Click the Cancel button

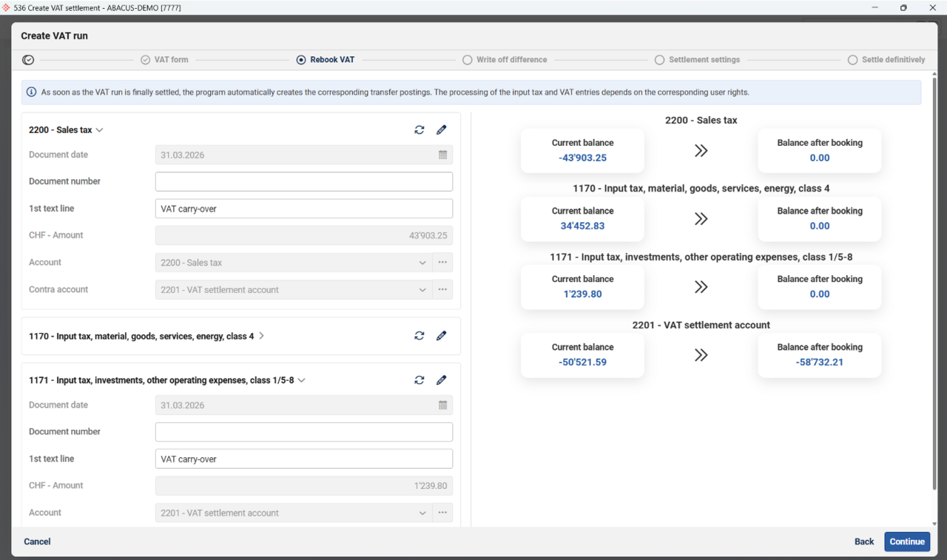click(37, 542)
